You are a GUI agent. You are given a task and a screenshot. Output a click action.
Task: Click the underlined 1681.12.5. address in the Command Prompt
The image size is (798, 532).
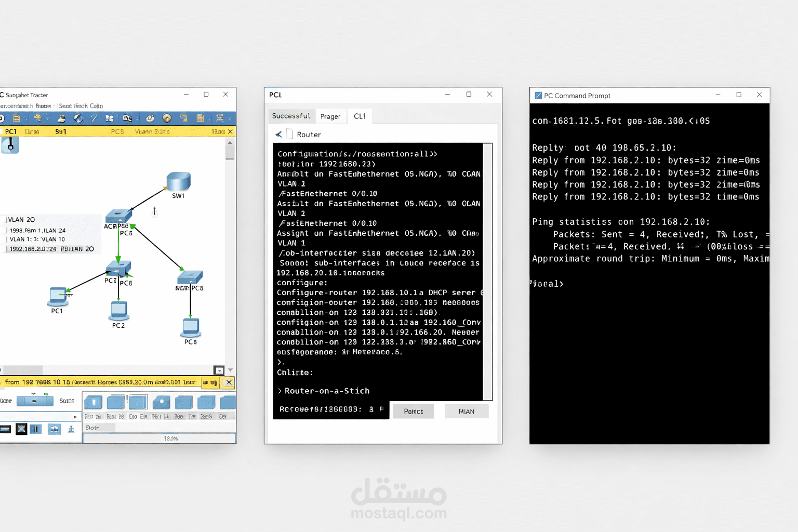pyautogui.click(x=578, y=121)
